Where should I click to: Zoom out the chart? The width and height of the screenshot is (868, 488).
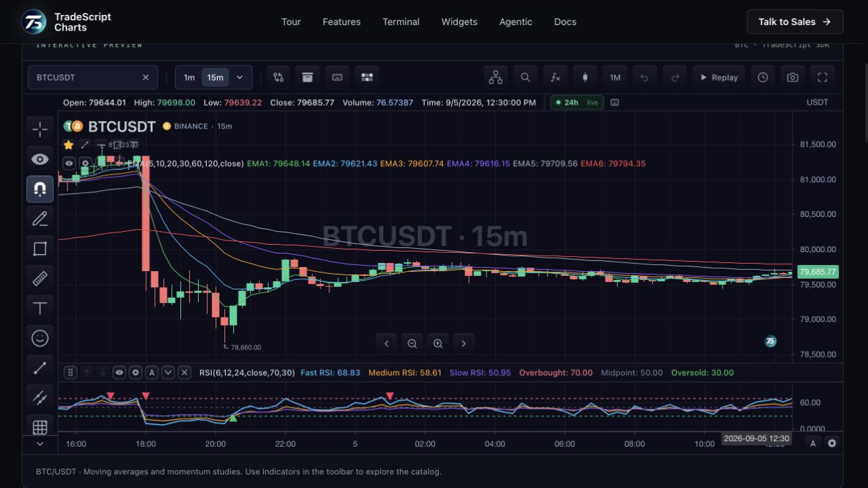pyautogui.click(x=412, y=343)
